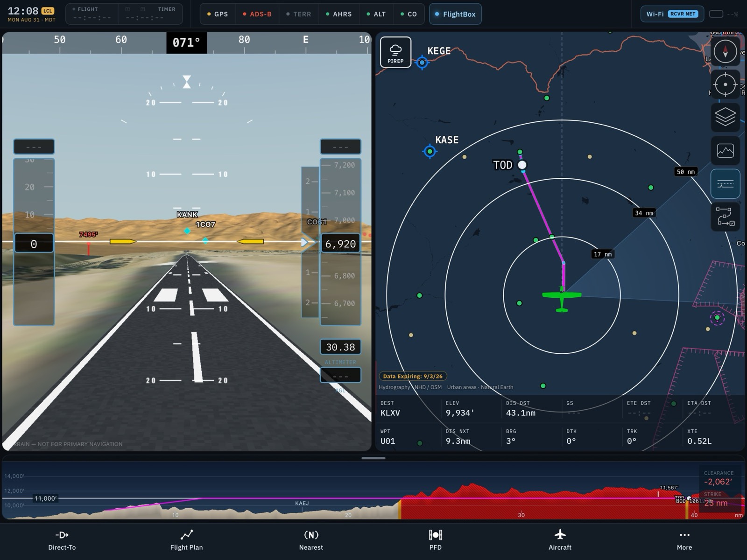Tap the altitude bug field above tape
747x560 pixels.
pos(340,147)
